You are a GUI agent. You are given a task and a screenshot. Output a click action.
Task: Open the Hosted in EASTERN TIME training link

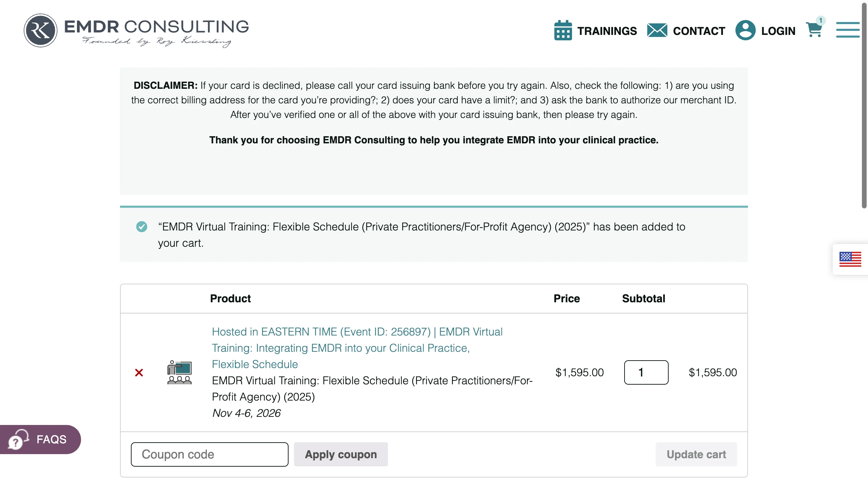(357, 348)
